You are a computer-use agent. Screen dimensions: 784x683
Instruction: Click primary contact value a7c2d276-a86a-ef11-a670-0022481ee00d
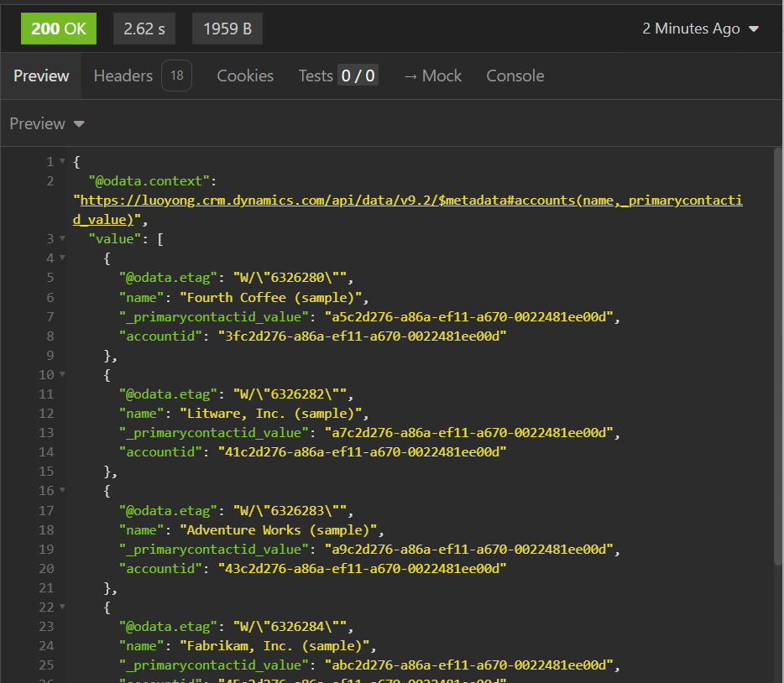tap(469, 433)
